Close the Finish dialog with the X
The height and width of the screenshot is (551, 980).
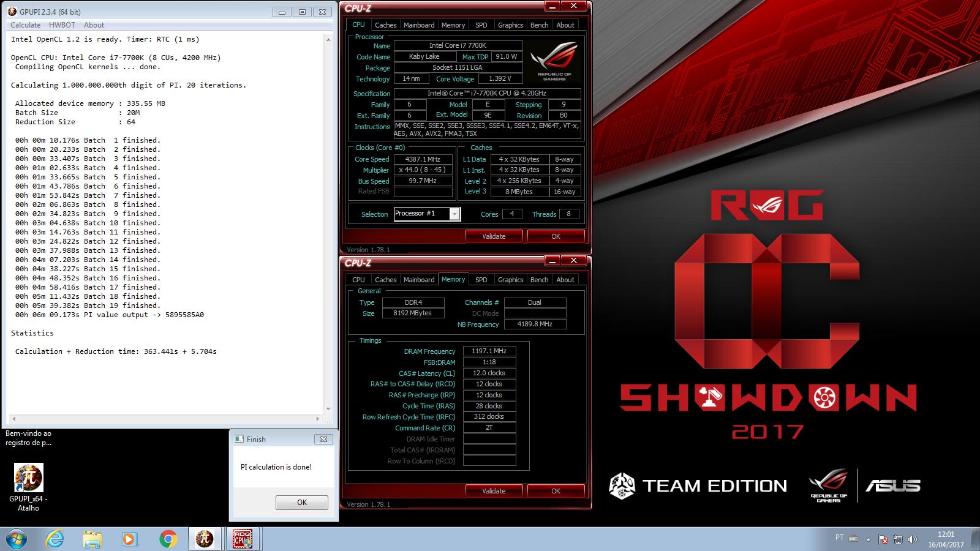click(x=323, y=439)
